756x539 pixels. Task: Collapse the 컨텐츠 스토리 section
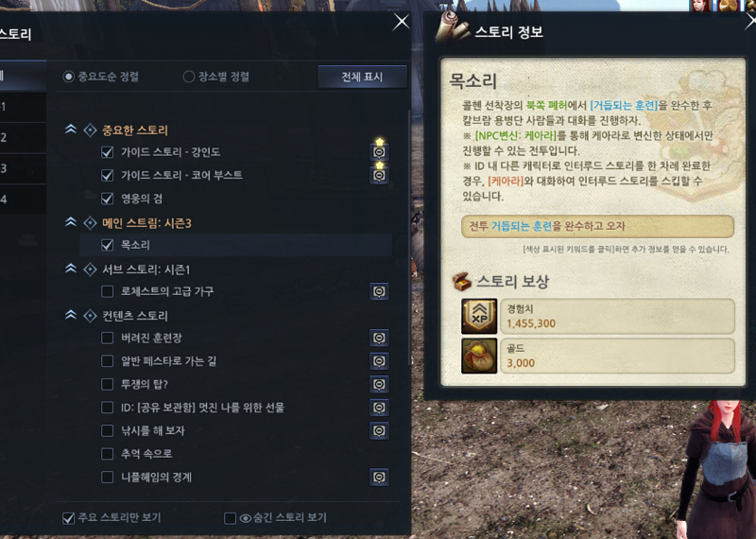tap(71, 315)
